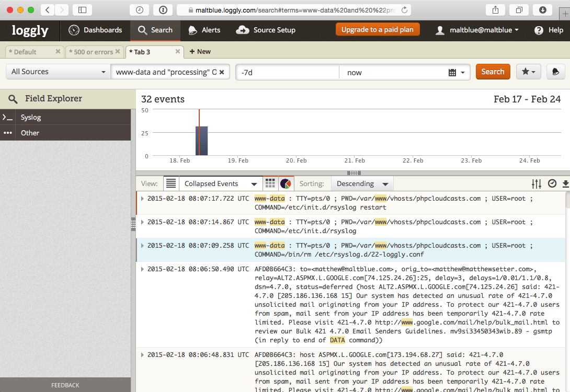Image resolution: width=570 pixels, height=392 pixels.
Task: Click the alert bell icon beside Search
Action: pyautogui.click(x=555, y=72)
